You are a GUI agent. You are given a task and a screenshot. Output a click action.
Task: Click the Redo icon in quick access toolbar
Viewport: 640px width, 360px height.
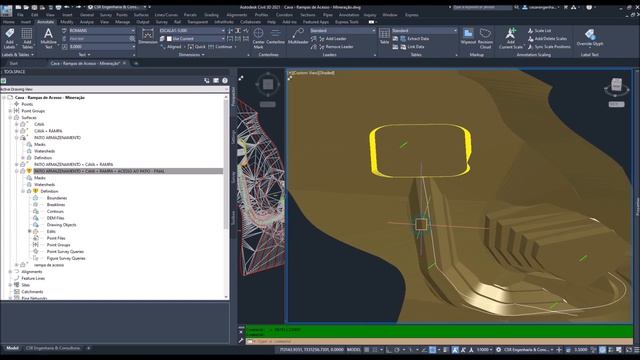coord(78,7)
